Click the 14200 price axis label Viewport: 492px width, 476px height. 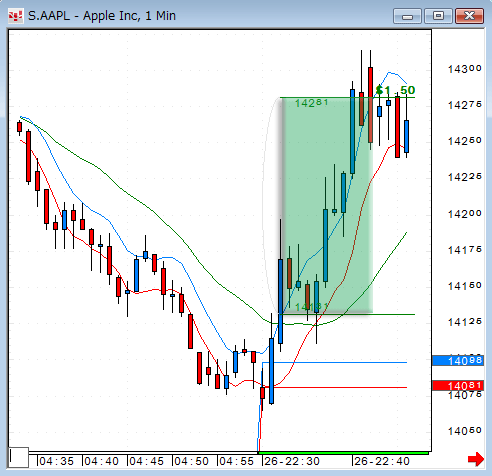coord(465,213)
